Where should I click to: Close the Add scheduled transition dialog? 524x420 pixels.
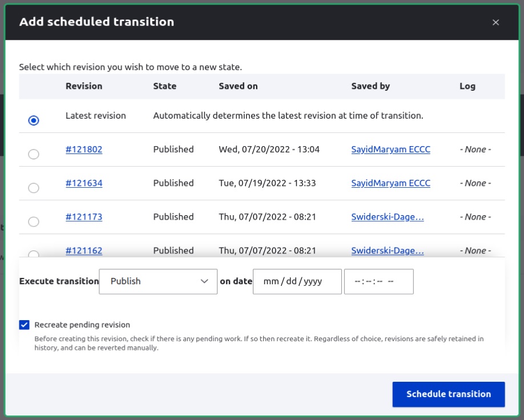pyautogui.click(x=495, y=22)
